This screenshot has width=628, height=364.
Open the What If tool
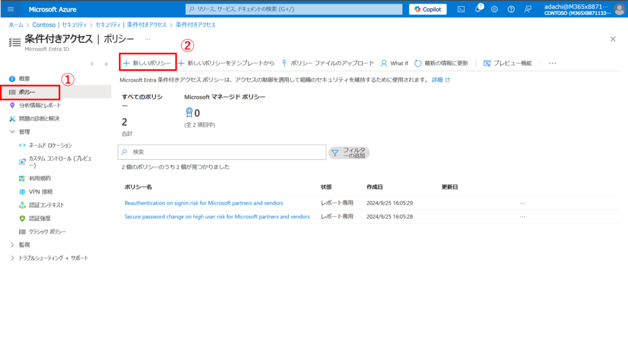pyautogui.click(x=394, y=63)
